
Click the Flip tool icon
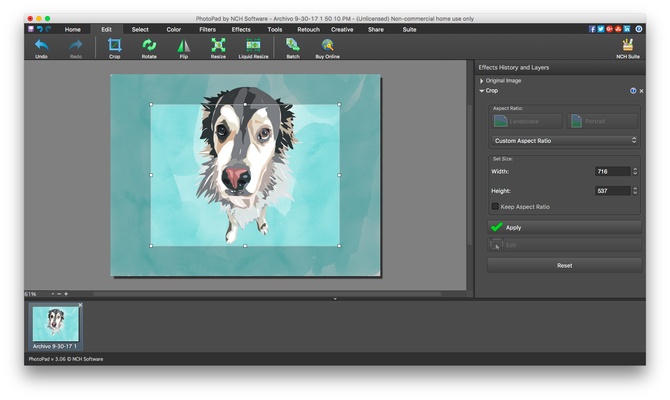click(184, 48)
